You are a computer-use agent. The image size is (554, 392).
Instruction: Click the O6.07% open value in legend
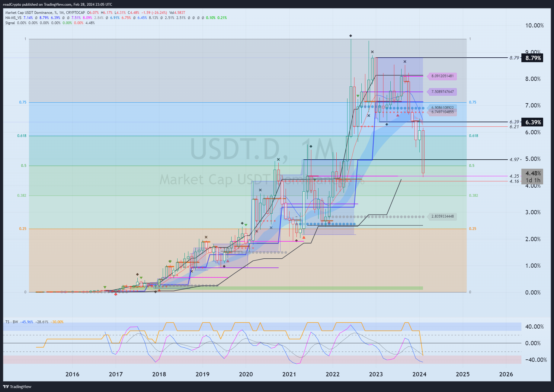point(93,13)
